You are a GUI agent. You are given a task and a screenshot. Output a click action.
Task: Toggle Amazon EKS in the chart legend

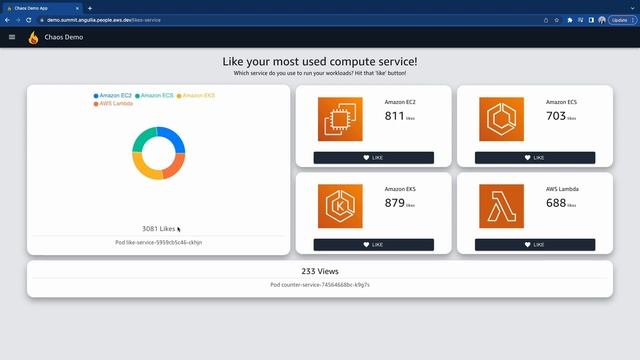(196, 96)
